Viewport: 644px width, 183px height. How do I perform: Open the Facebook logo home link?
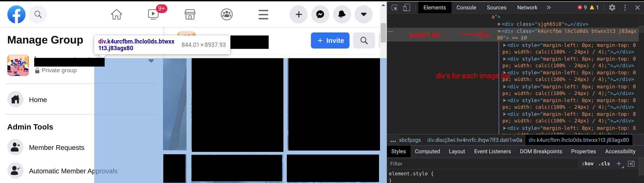pyautogui.click(x=16, y=14)
